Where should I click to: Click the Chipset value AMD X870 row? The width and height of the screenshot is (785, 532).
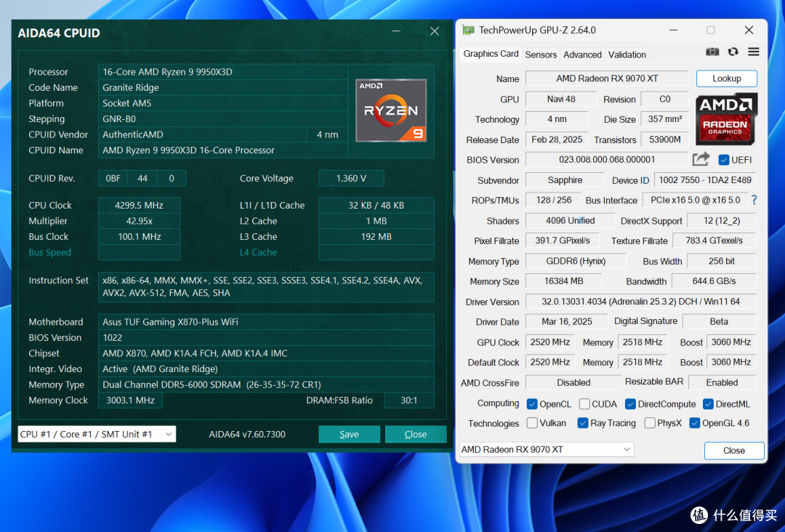tap(266, 352)
